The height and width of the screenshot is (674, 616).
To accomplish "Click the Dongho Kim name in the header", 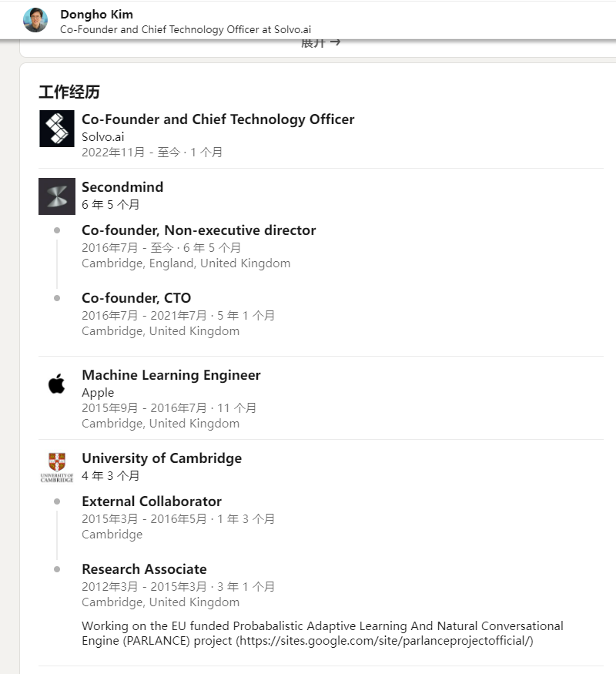I will tap(97, 14).
